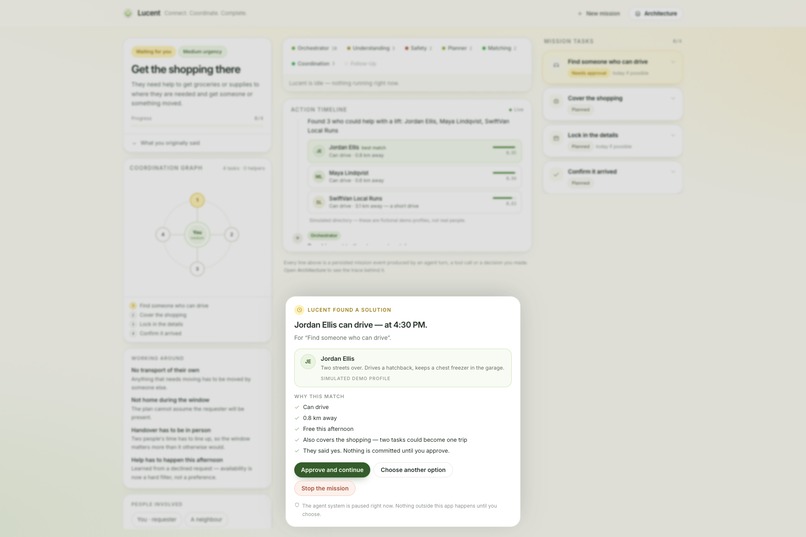Click No transport of their own heading
This screenshot has height=537, width=806.
click(165, 370)
